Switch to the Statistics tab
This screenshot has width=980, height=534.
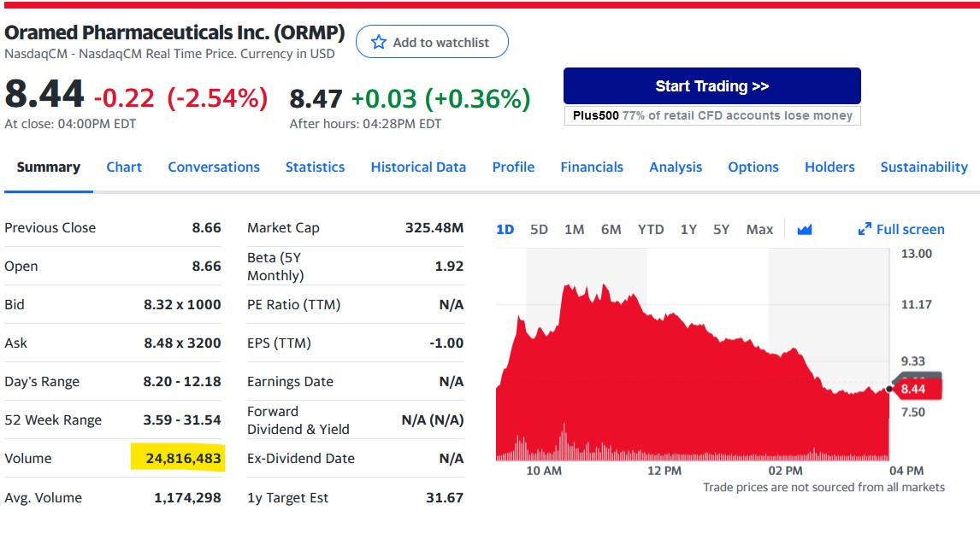tap(315, 167)
